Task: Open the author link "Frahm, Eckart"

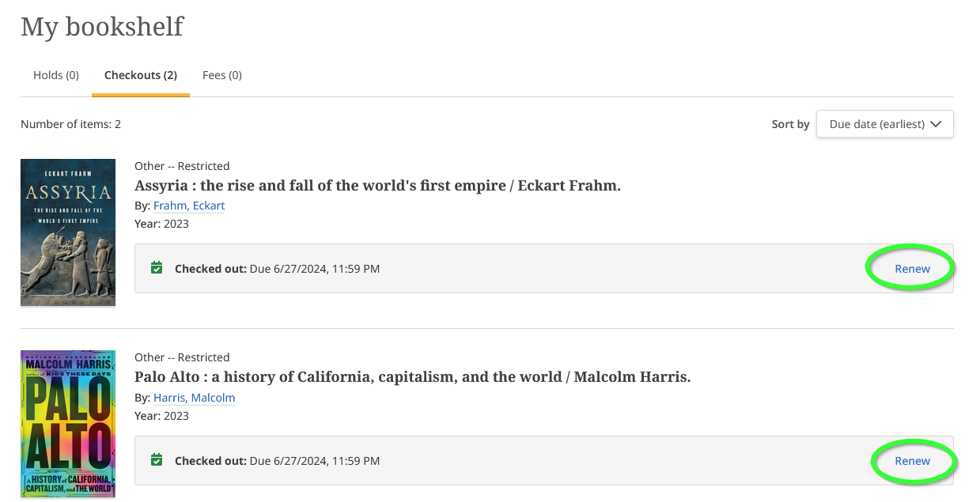Action: 189,206
